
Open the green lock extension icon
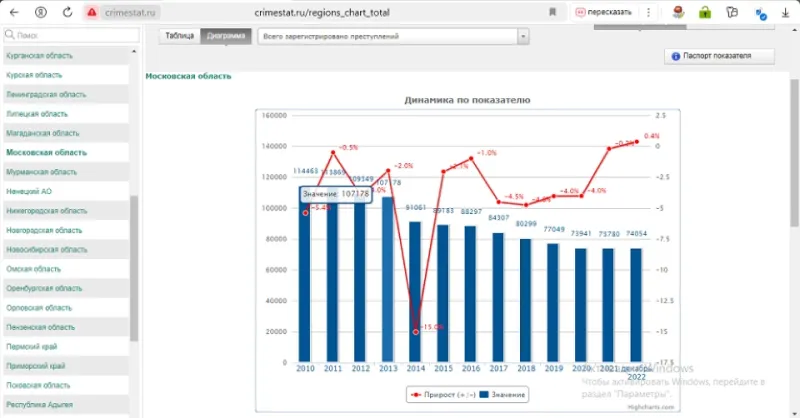point(705,12)
